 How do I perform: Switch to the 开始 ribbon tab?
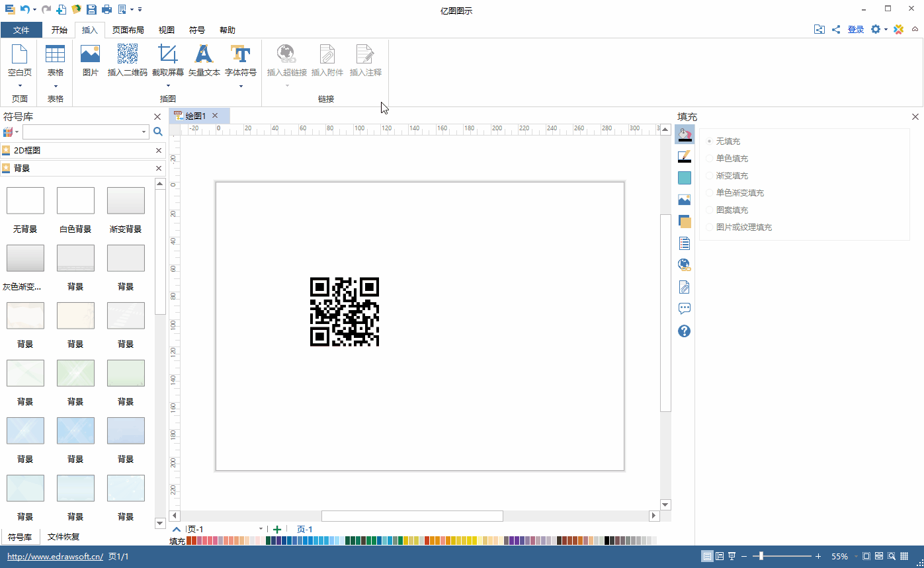pos(59,30)
